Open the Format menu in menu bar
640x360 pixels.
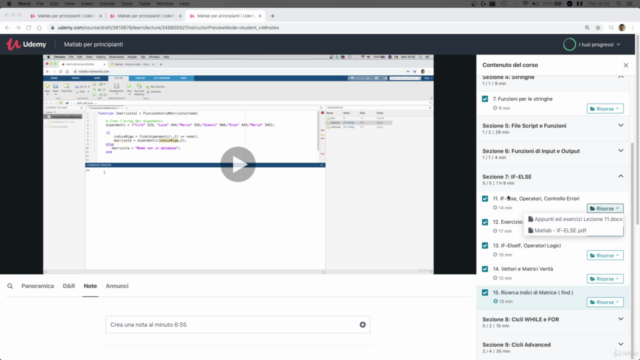(x=107, y=4)
